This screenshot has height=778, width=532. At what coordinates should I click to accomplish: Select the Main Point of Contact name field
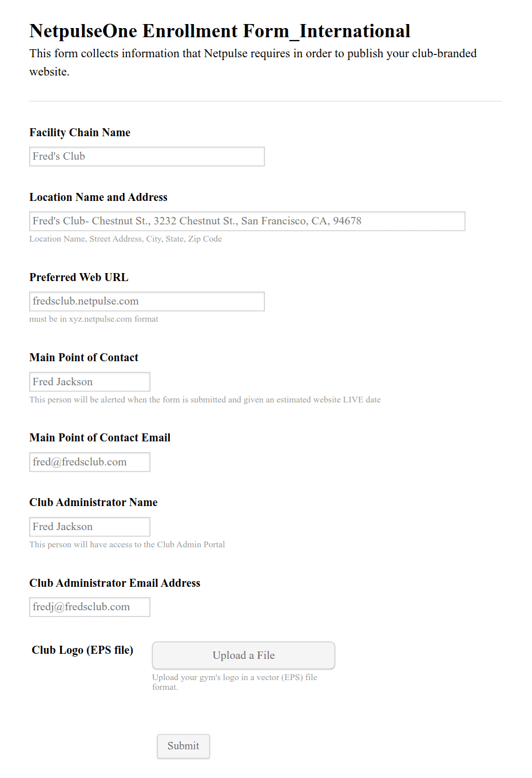89,382
